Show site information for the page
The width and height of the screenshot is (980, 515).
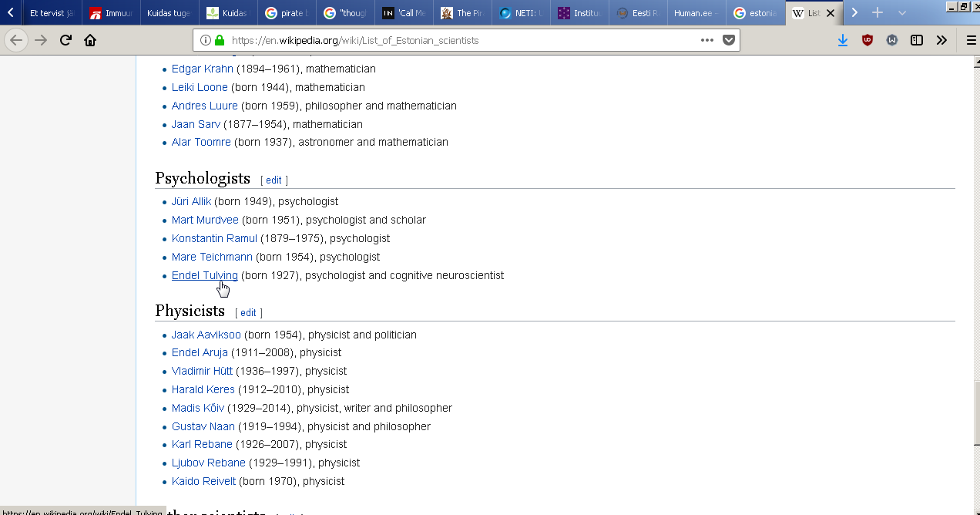tap(206, 40)
